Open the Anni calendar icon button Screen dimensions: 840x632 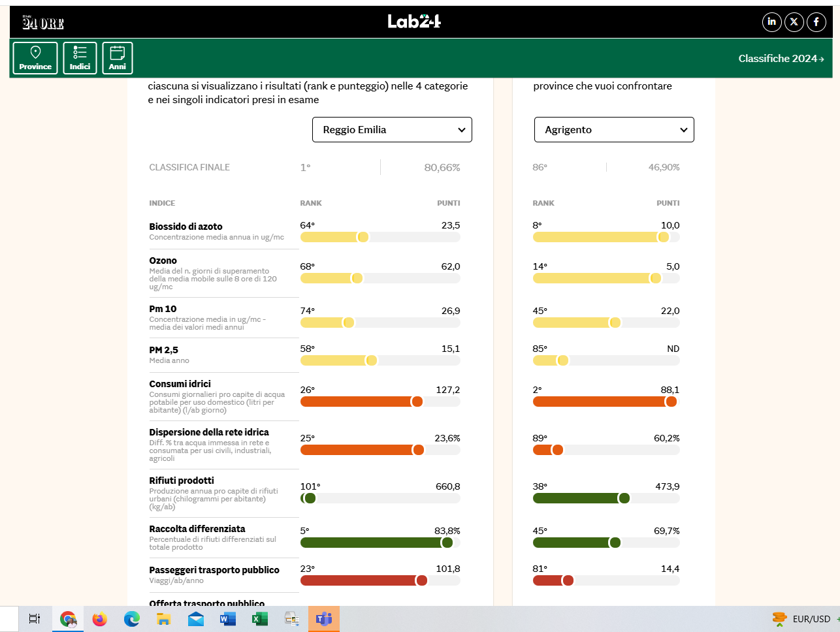click(x=118, y=58)
